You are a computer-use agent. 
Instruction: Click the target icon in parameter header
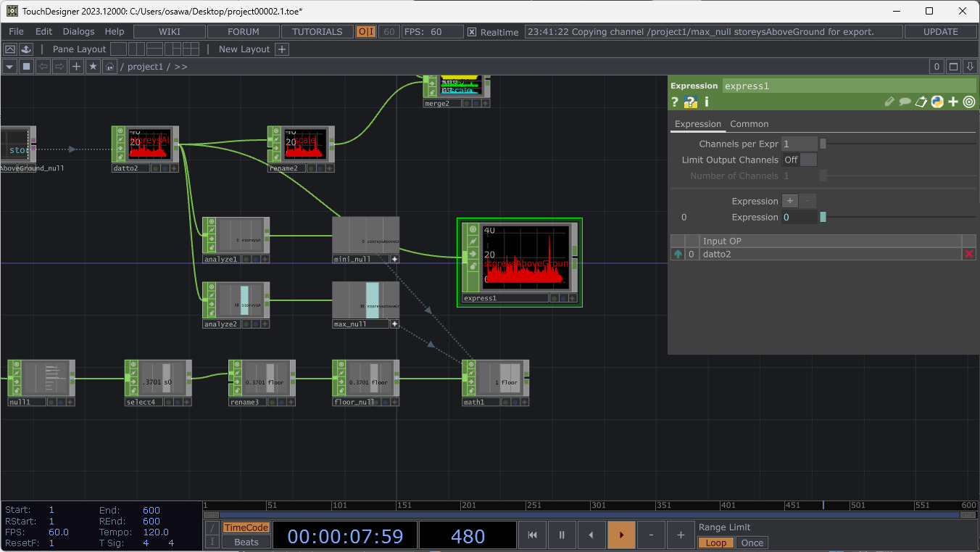pyautogui.click(x=969, y=102)
